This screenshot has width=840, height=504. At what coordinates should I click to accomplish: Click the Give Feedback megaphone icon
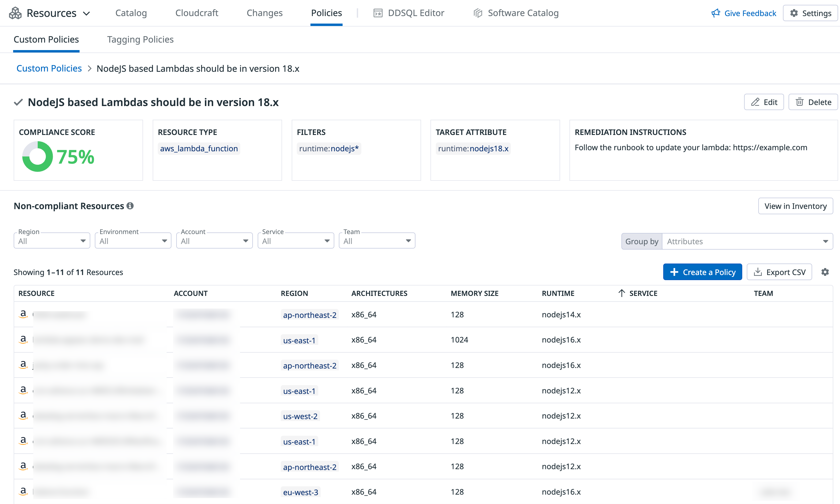pos(715,13)
